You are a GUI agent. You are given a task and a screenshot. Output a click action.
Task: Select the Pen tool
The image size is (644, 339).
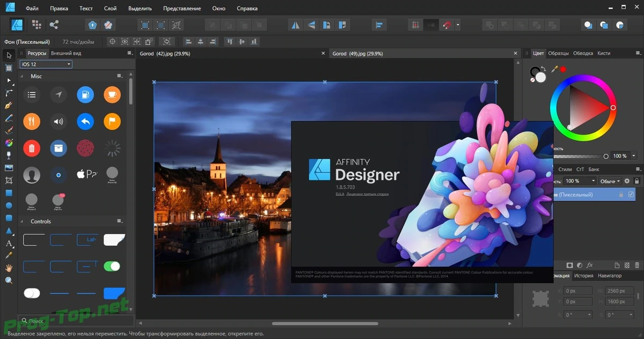tap(9, 105)
